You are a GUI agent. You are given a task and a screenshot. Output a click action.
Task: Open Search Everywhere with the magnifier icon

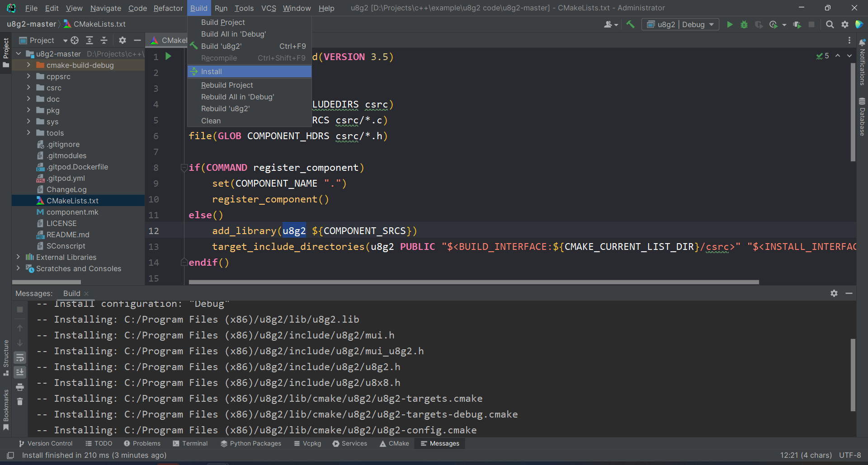tap(830, 24)
